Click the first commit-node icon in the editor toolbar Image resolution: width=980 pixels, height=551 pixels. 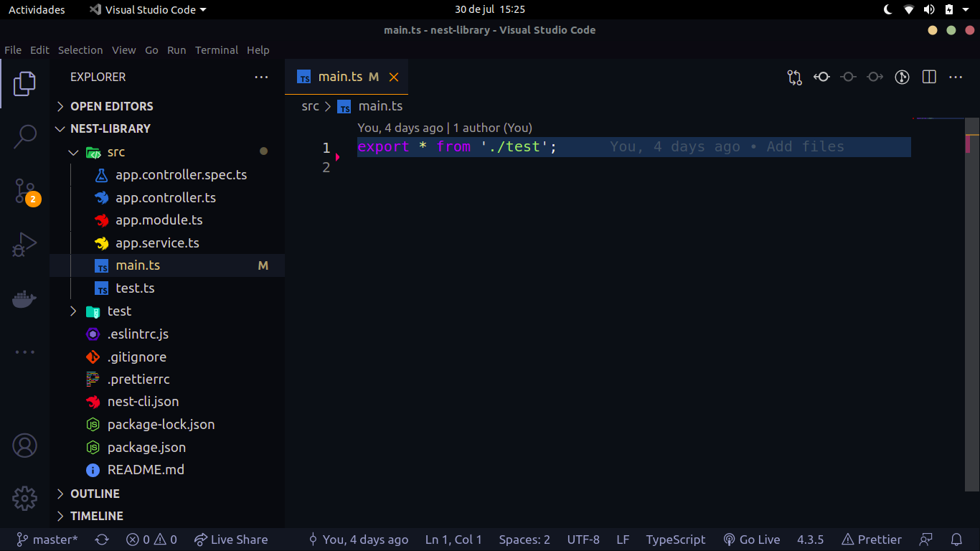pyautogui.click(x=821, y=77)
